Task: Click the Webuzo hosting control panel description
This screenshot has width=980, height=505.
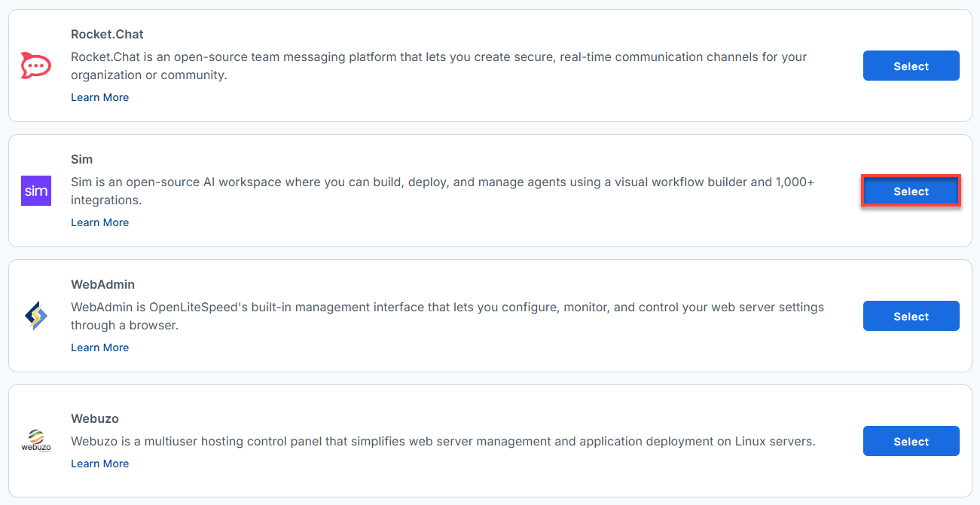Action: [443, 441]
